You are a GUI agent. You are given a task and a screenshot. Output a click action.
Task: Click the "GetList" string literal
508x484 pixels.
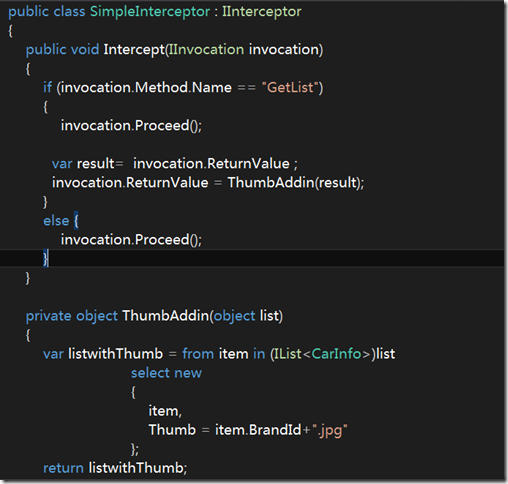pos(290,88)
